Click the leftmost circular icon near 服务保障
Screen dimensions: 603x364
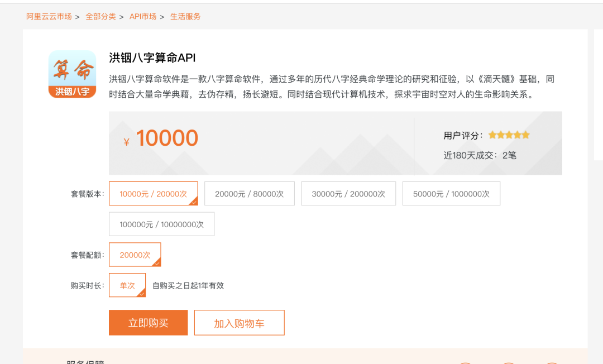tap(465, 362)
